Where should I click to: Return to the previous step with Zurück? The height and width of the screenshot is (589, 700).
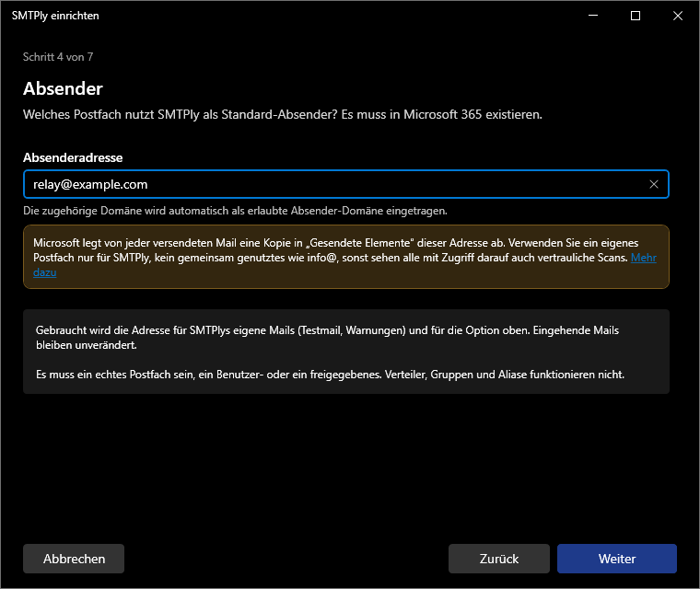tap(498, 559)
